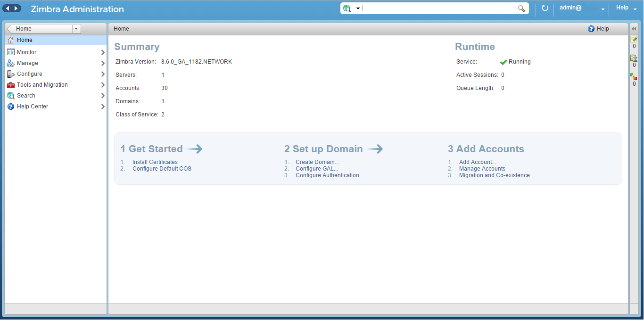Click the 1 Get Started heading

coord(151,149)
